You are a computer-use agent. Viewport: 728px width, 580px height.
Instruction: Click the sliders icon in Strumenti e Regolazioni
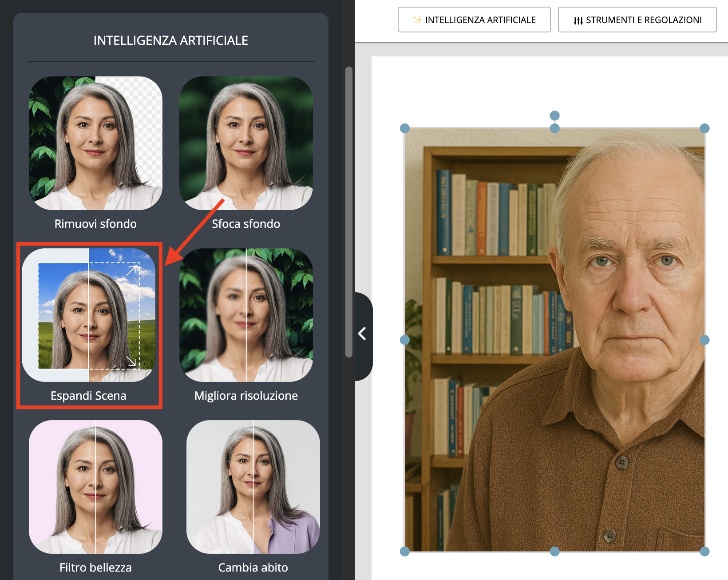coord(578,20)
